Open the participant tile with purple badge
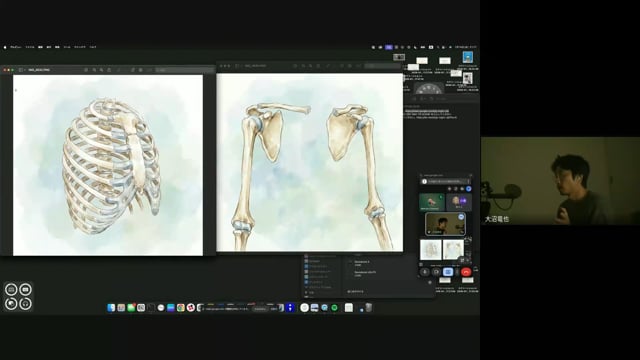 (459, 202)
